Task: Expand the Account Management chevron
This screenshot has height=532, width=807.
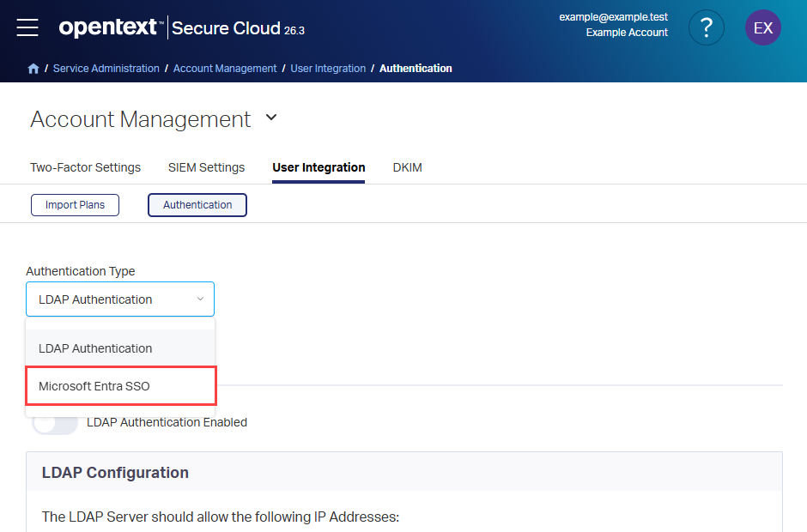Action: tap(271, 118)
